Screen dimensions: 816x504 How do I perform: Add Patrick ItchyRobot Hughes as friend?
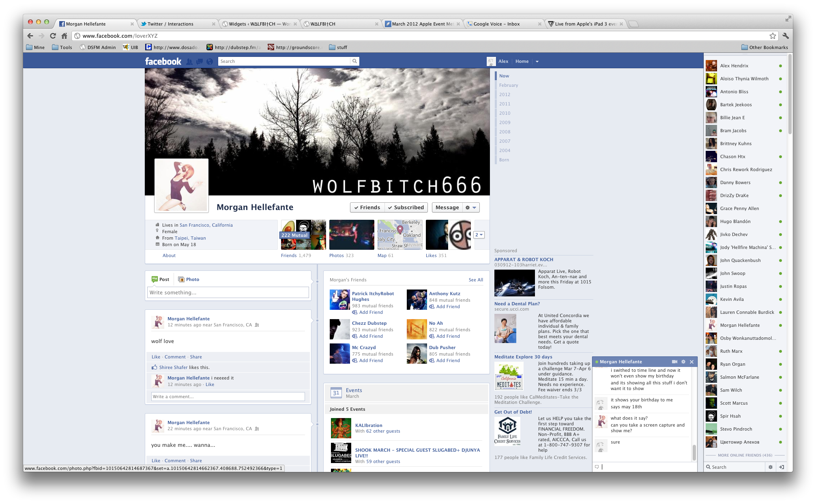367,312
